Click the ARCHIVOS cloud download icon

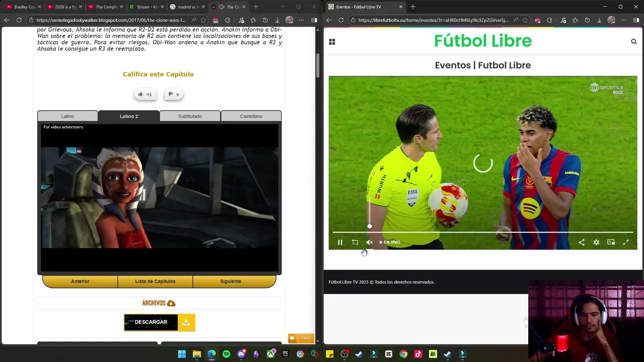[171, 303]
